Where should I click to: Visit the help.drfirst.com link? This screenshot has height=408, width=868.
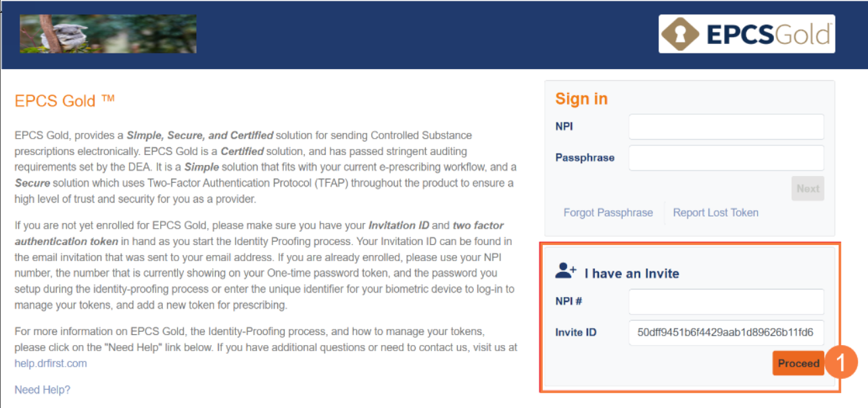[x=51, y=363]
